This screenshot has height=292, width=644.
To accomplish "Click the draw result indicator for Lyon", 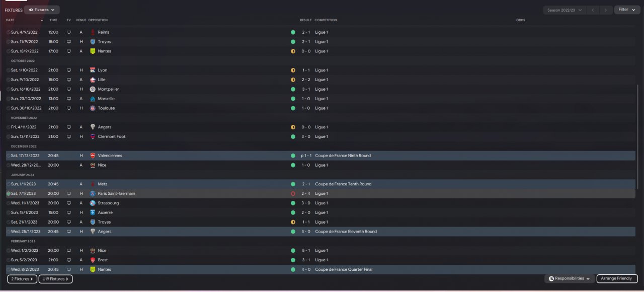I will [293, 70].
